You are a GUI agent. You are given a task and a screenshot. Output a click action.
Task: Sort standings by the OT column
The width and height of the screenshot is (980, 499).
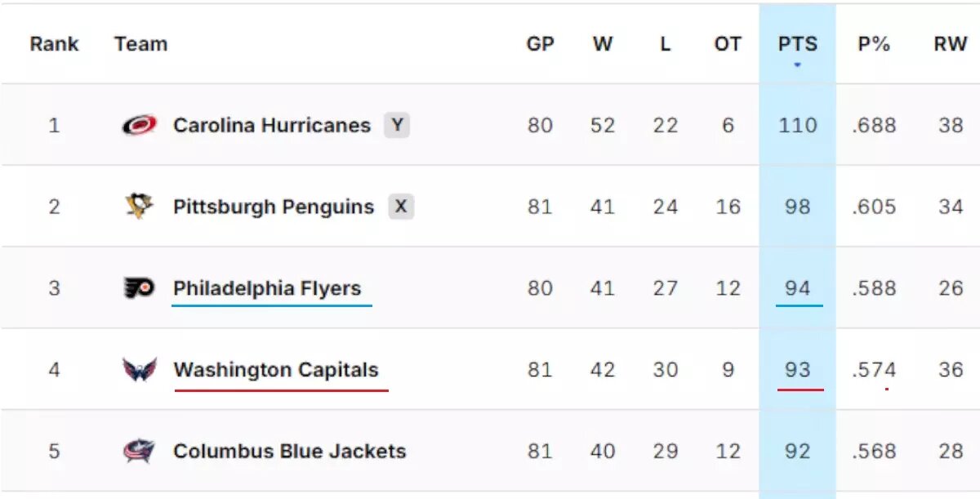[x=726, y=44]
